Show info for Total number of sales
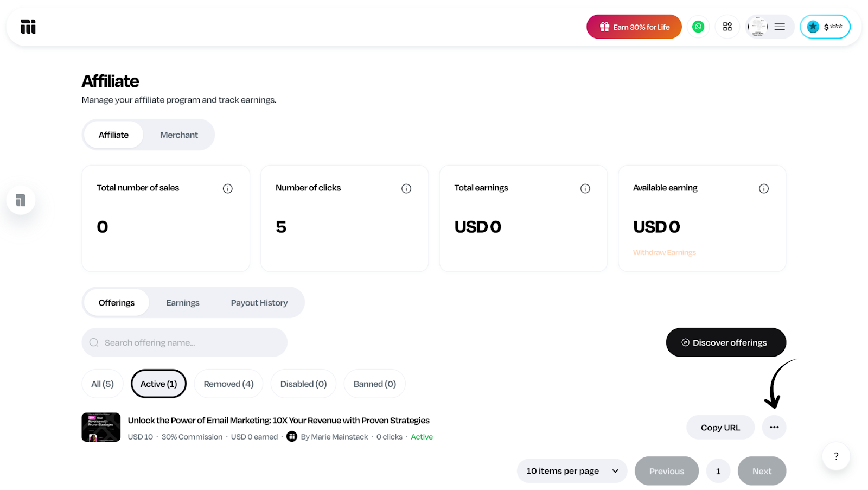 point(228,189)
